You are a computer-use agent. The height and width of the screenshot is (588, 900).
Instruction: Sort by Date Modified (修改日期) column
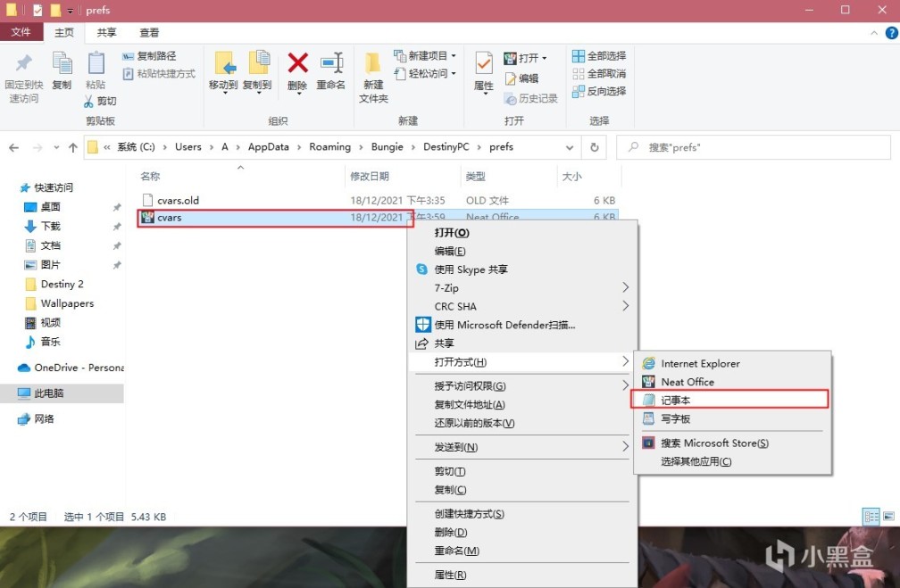tap(370, 176)
